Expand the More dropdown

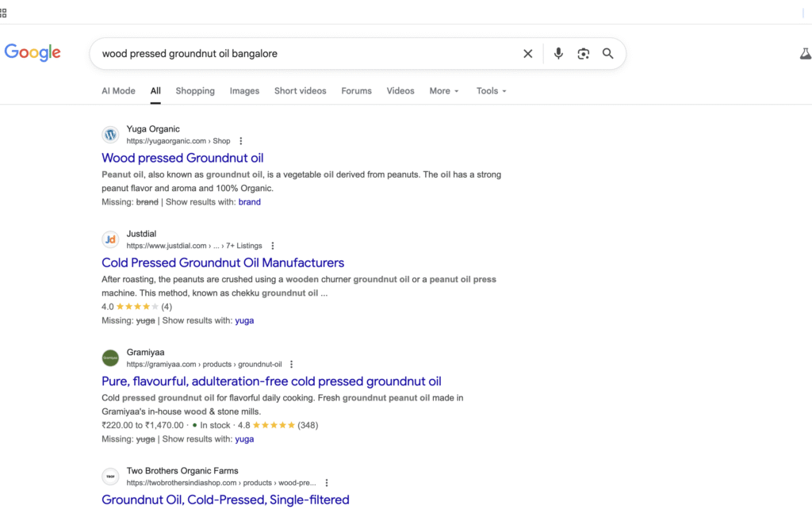coord(444,91)
